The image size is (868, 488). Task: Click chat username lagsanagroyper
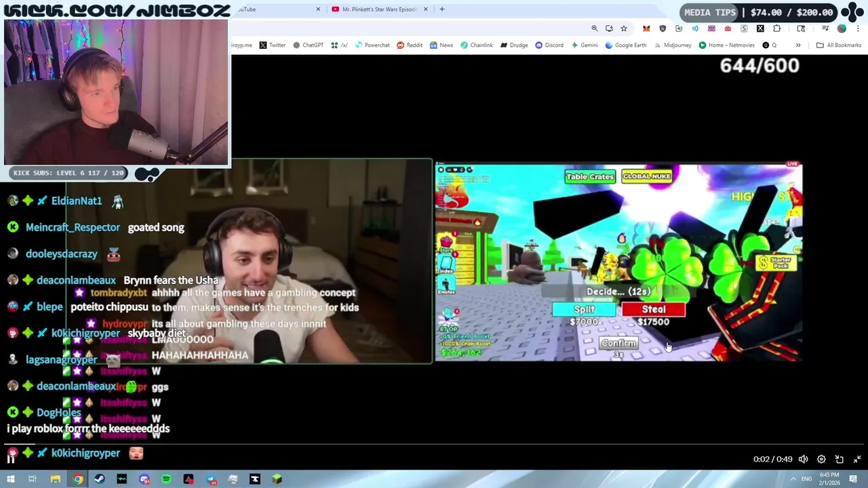pos(61,360)
